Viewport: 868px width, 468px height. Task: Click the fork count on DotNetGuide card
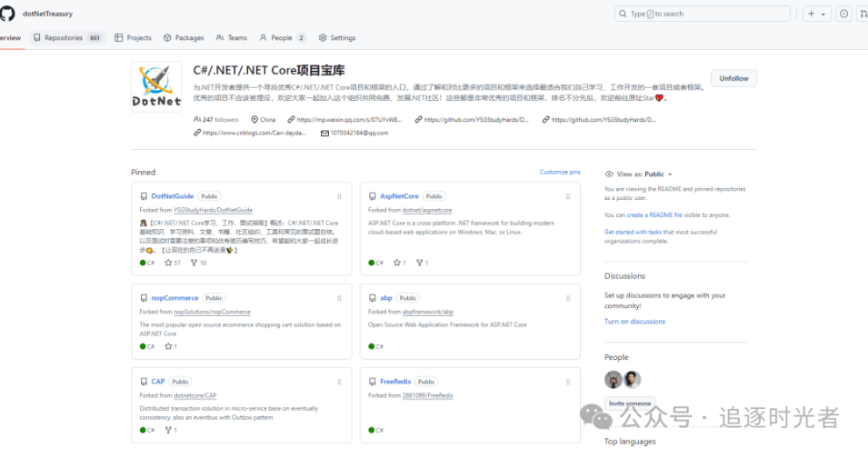[x=199, y=263]
